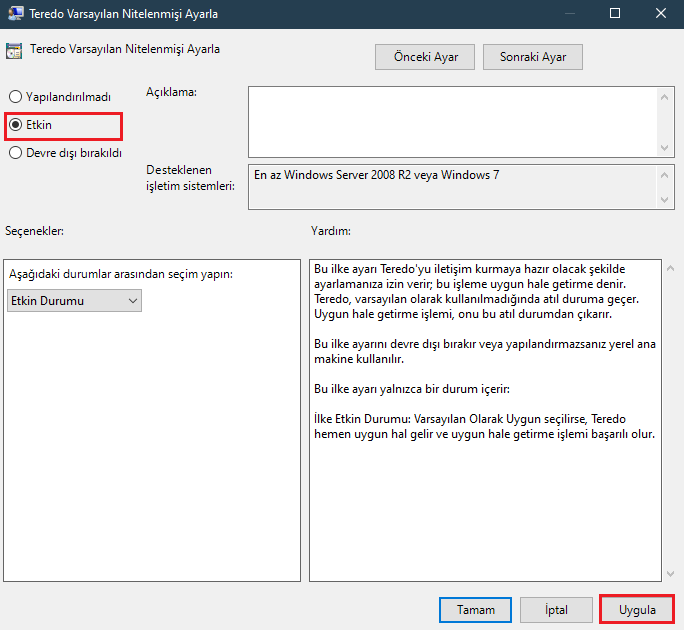Select the Yapılandırılmadı radio option

[x=60, y=96]
